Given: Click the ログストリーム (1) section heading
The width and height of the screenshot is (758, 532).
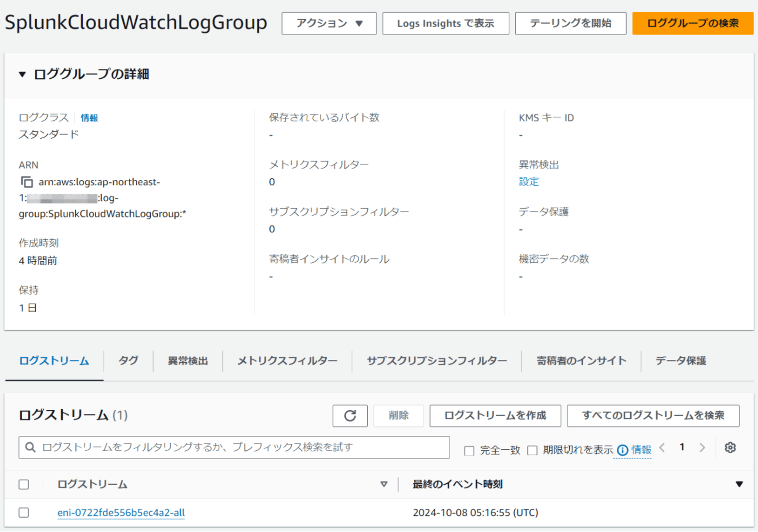Looking at the screenshot, I should 73,415.
